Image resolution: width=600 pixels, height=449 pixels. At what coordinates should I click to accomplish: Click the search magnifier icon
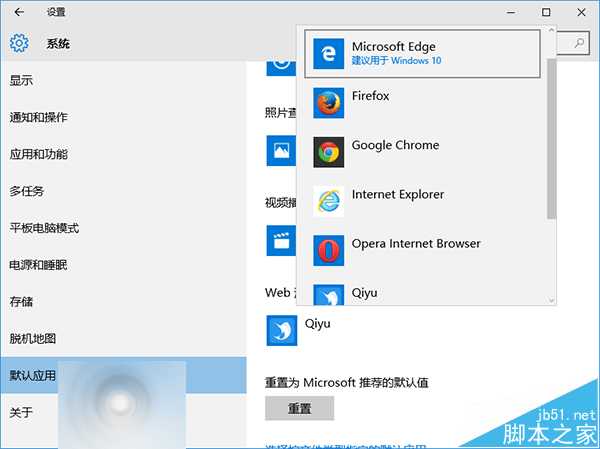coord(579,43)
